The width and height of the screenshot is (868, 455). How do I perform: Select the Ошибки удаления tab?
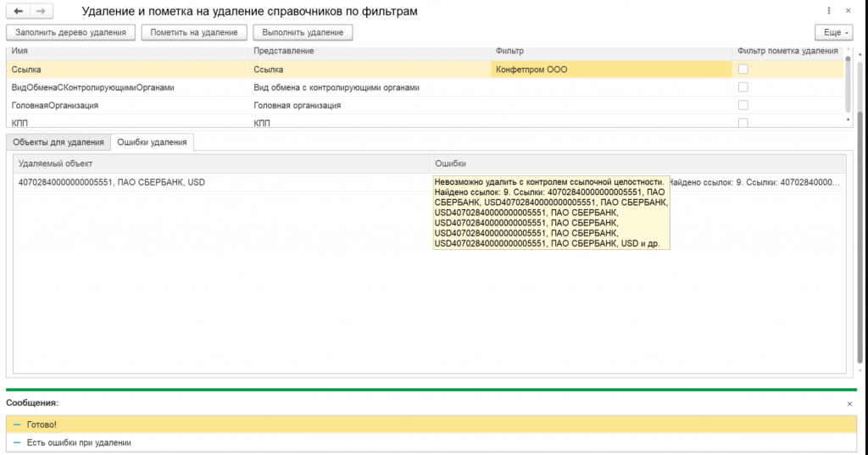click(153, 142)
